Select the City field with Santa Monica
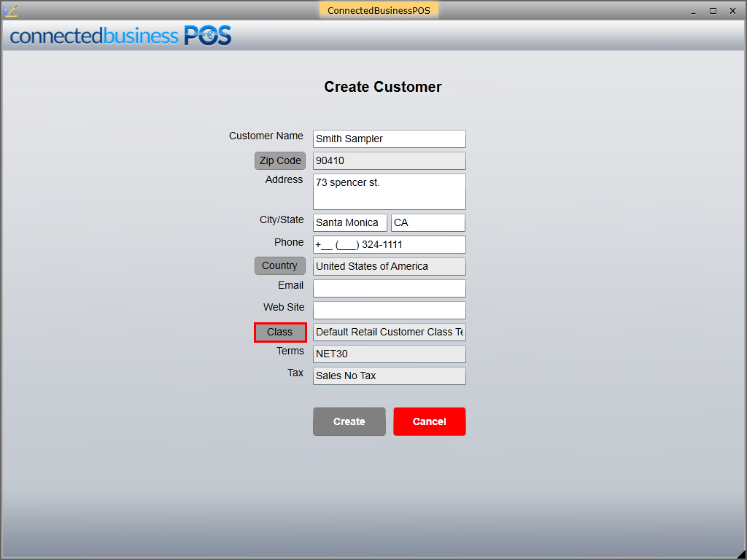Viewport: 747px width, 560px height. tap(349, 222)
